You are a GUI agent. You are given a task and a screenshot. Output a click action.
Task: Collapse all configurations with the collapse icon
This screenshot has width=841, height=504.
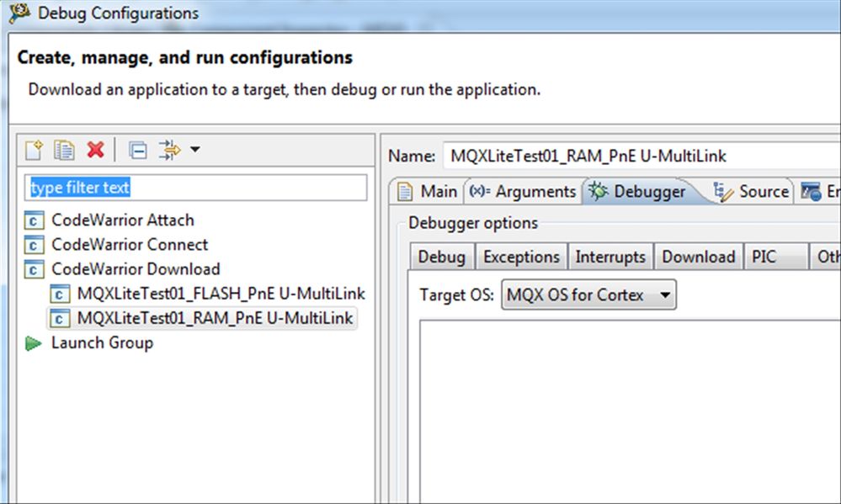coord(138,150)
